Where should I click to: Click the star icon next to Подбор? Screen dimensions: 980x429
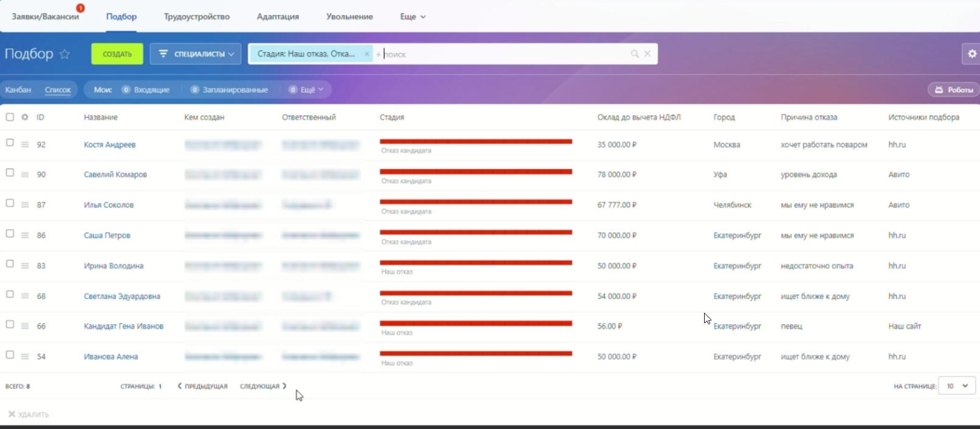pos(65,54)
